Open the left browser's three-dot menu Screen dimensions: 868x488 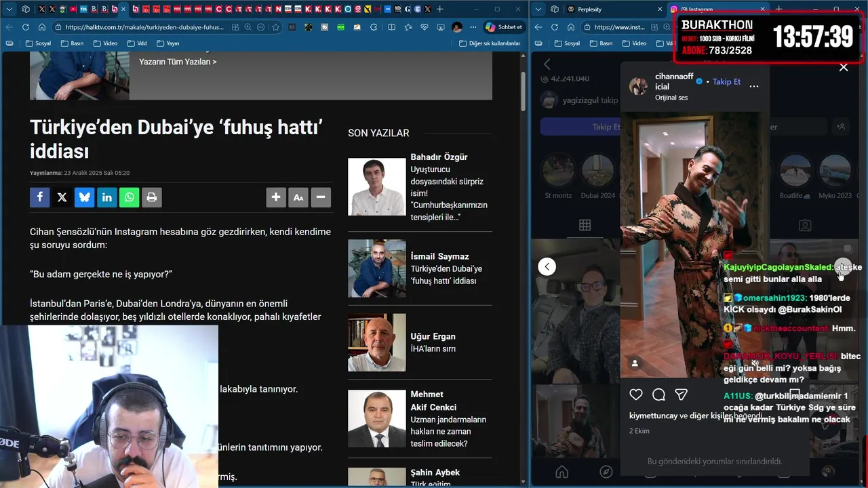[473, 27]
